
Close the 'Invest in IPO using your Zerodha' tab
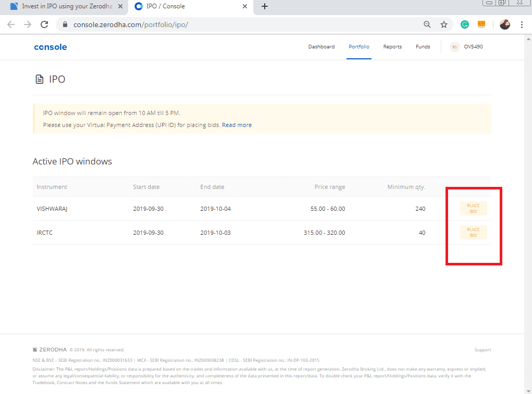click(x=120, y=6)
